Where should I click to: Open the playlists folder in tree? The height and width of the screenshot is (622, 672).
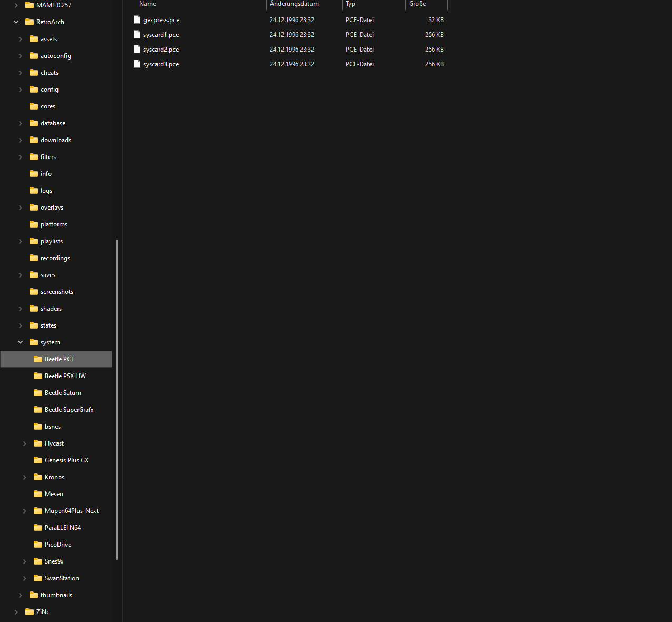point(51,241)
